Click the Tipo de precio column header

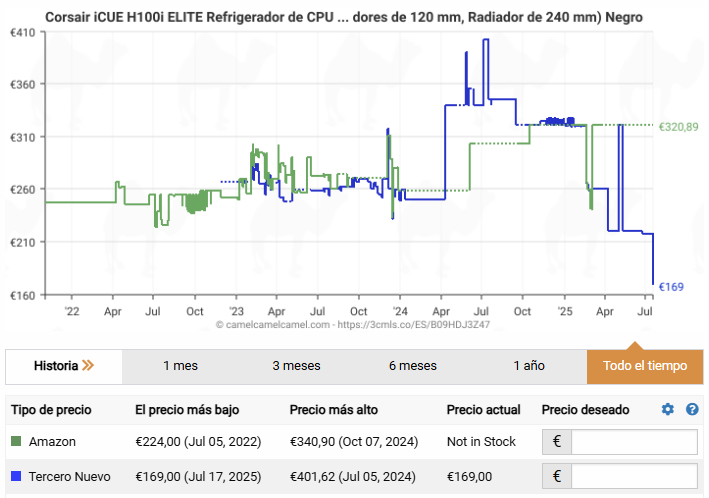pyautogui.click(x=51, y=410)
